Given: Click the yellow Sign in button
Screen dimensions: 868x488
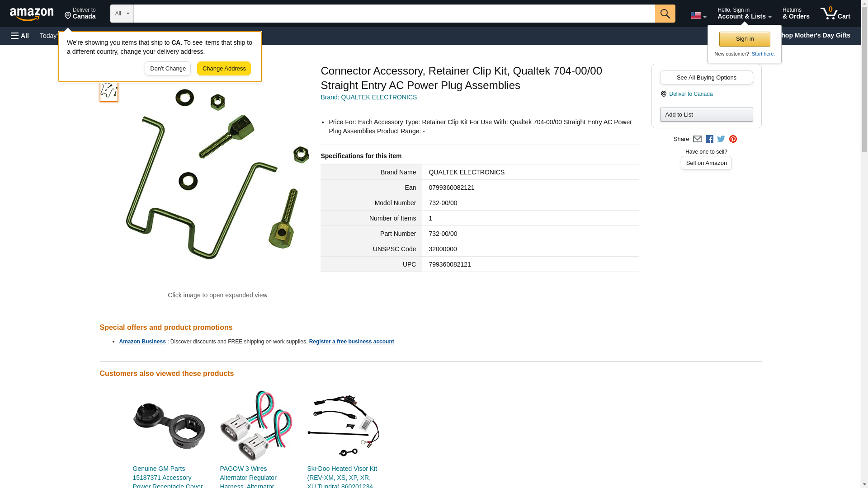Looking at the screenshot, I should [x=745, y=39].
